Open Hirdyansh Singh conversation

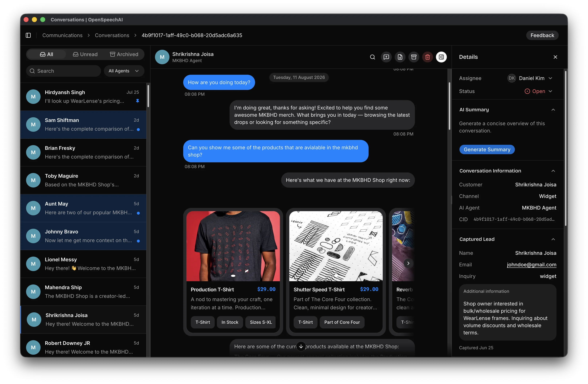pyautogui.click(x=83, y=97)
